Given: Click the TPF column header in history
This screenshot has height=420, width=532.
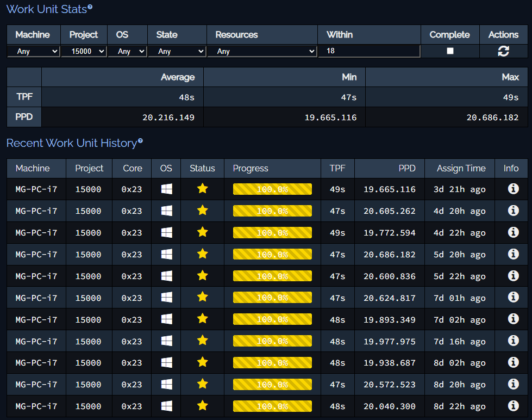Looking at the screenshot, I should [x=337, y=168].
